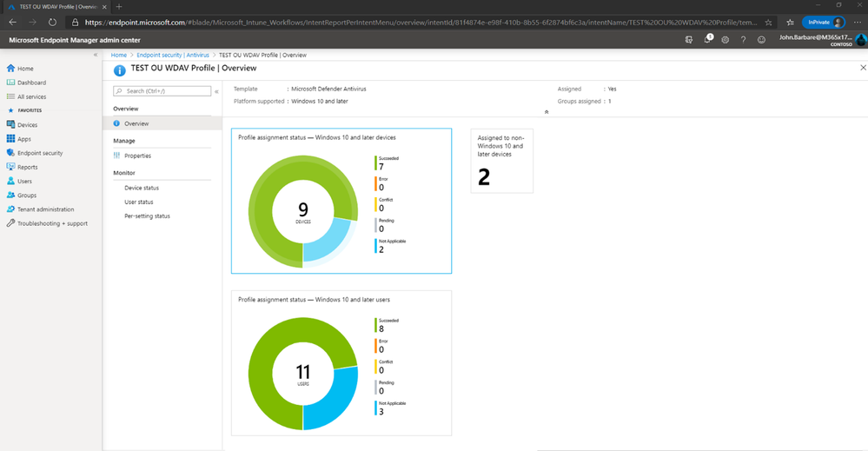
Task: Open the Users icon in sidebar
Action: [10, 181]
